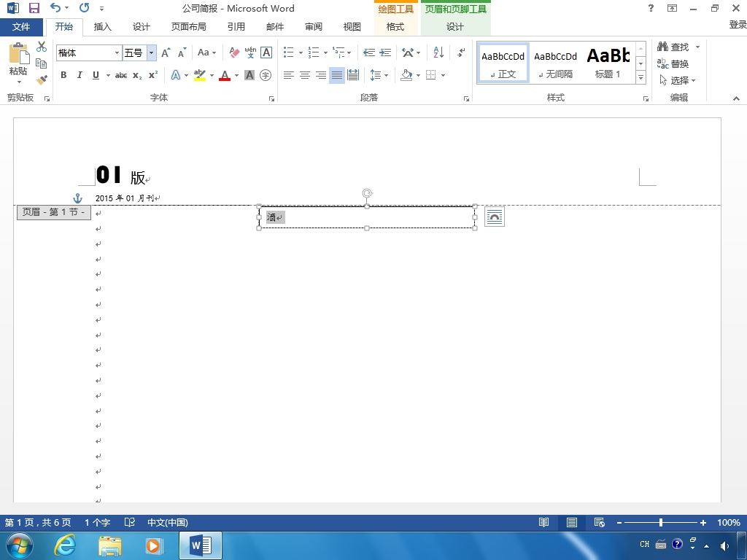Open the 格式 tab under 绘图工具
Viewport: 747px width, 560px height.
pos(395,27)
